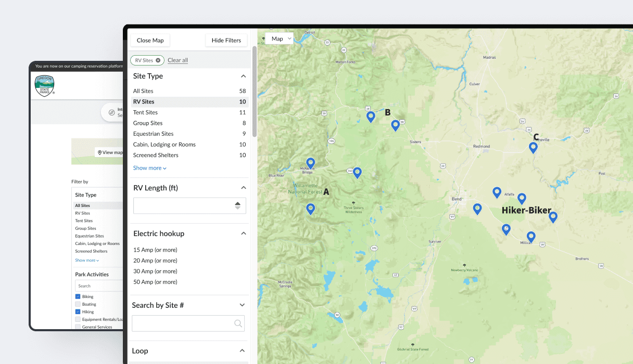This screenshot has height=364, width=633.
Task: Select Equestrian Sites in Site Type list
Action: coord(189,134)
